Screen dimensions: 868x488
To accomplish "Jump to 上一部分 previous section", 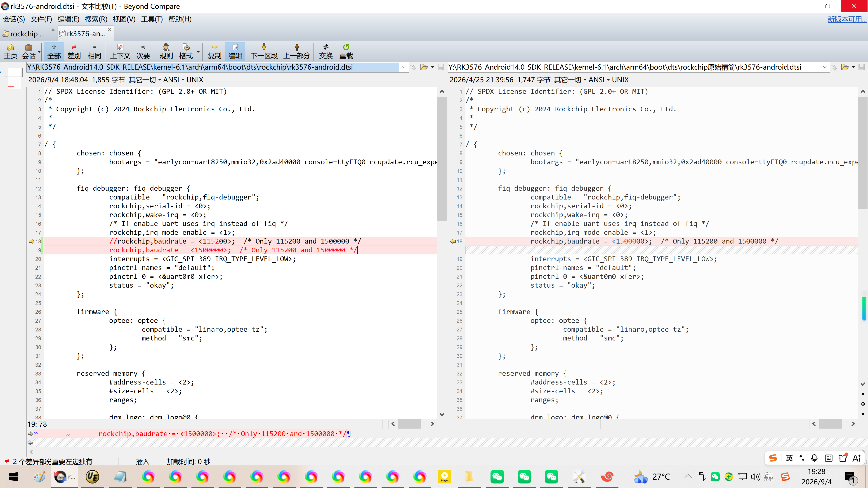I will click(297, 52).
